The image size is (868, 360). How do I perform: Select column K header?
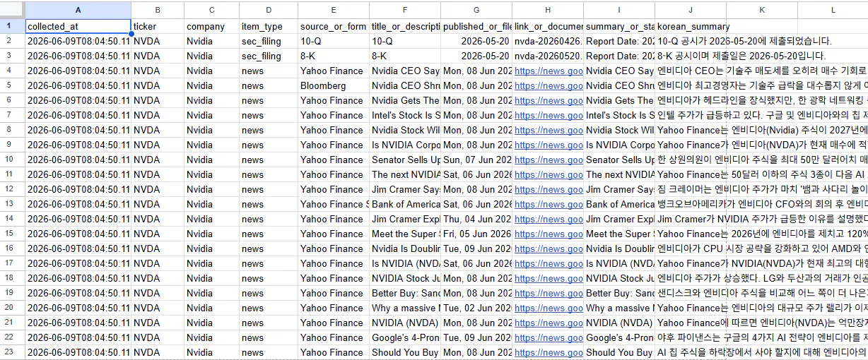762,10
